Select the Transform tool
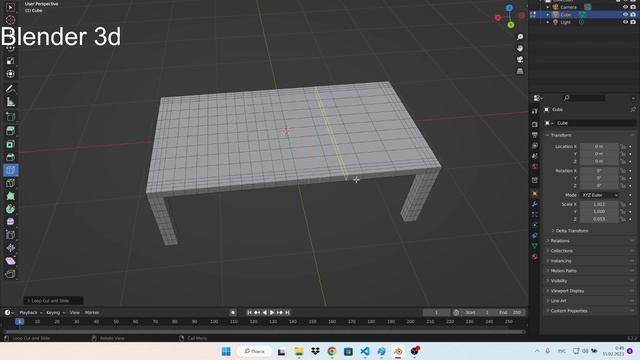The height and width of the screenshot is (360, 640). pos(11,74)
